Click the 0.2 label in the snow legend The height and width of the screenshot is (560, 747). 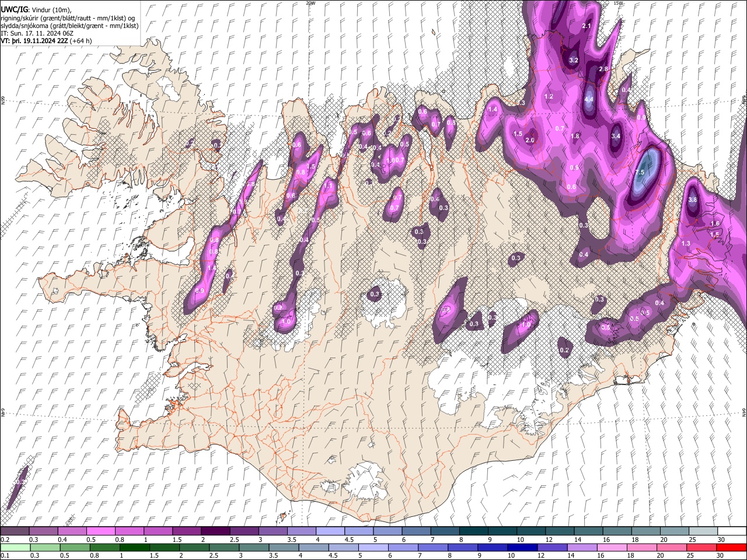coord(4,540)
